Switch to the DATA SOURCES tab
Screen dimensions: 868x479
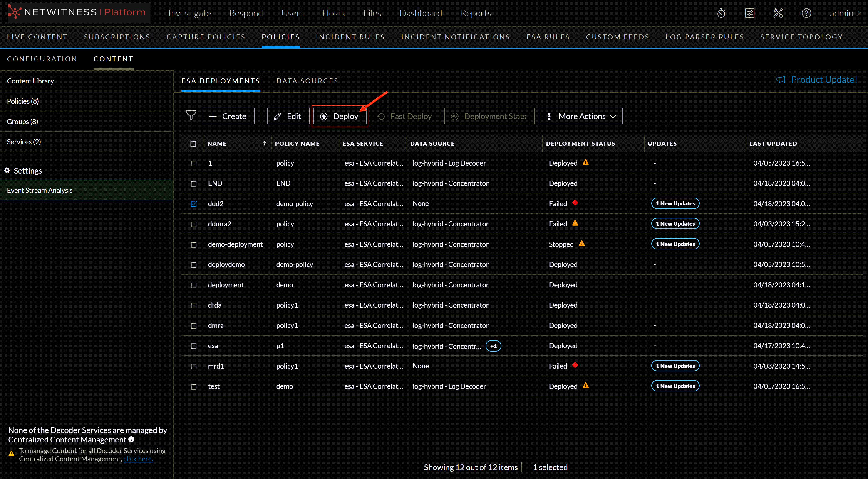click(x=307, y=81)
